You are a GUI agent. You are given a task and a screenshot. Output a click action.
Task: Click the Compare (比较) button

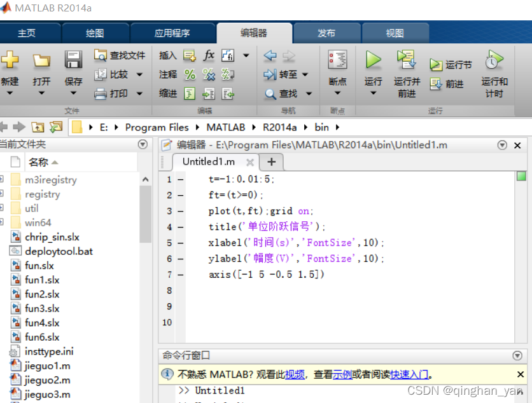[x=111, y=74]
